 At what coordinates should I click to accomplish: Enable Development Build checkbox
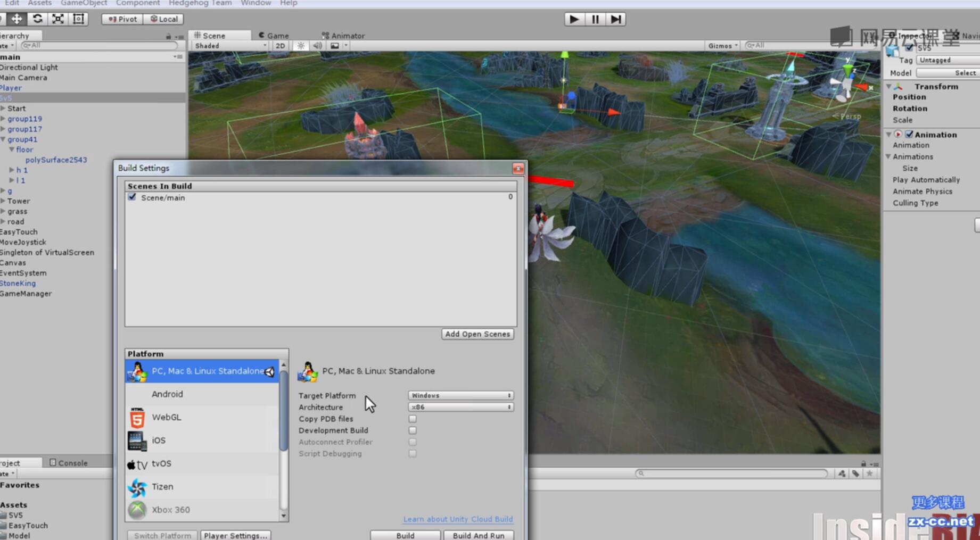(x=413, y=430)
